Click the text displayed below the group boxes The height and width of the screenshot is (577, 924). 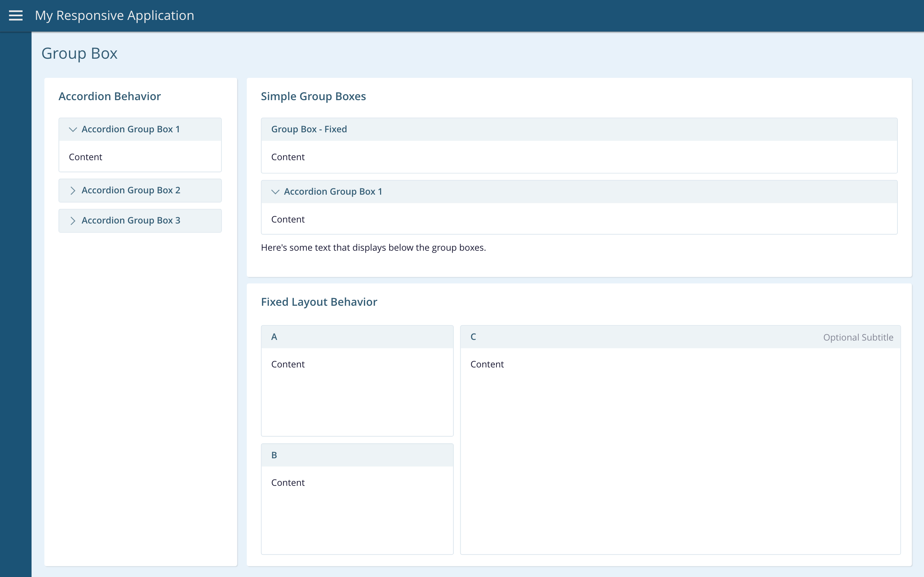point(373,248)
